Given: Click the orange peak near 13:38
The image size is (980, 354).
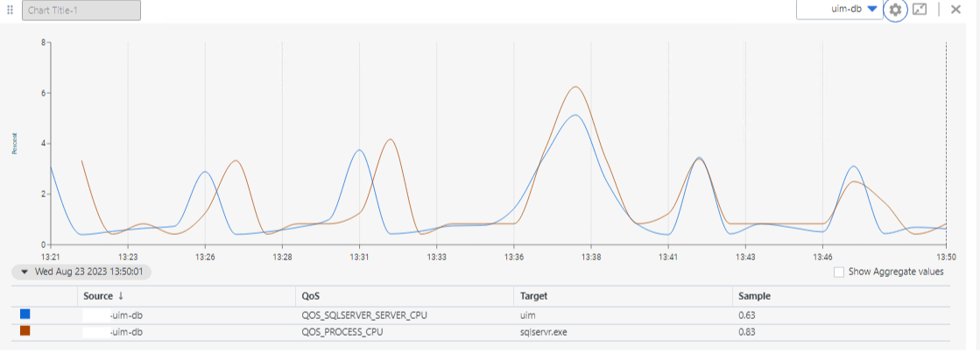Looking at the screenshot, I should 576,87.
